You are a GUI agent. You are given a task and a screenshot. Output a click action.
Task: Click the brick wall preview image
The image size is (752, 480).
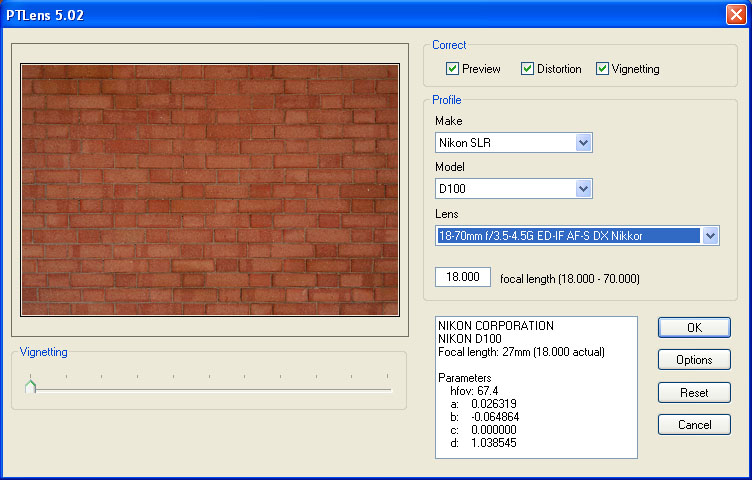(210, 190)
